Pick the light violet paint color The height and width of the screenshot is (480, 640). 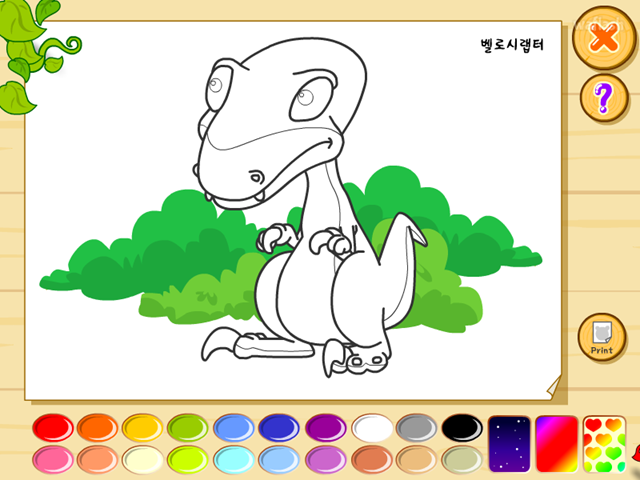click(326, 460)
